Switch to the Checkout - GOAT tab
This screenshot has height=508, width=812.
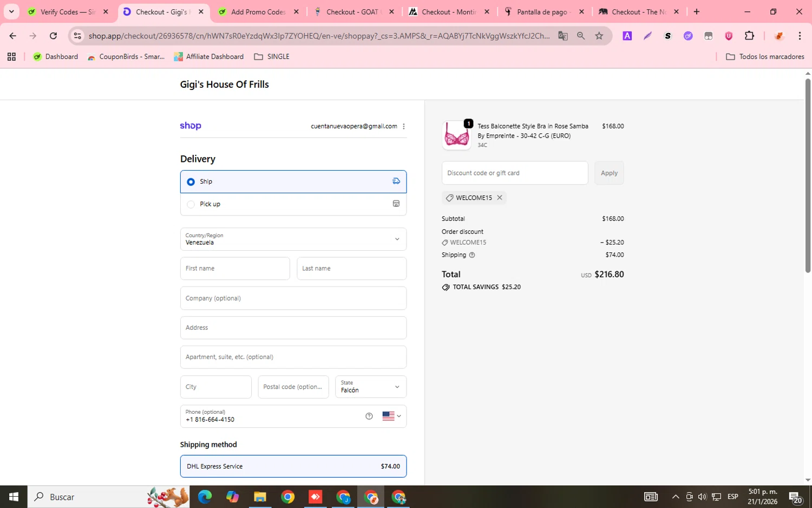[354, 12]
